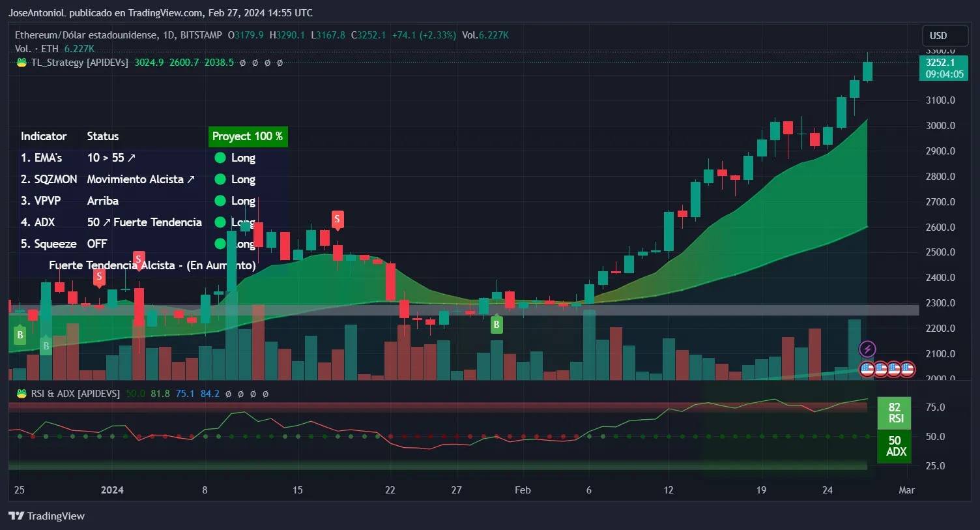This screenshot has height=530, width=980.
Task: Toggle the green dot next to Squeeze OFF
Action: (220, 243)
